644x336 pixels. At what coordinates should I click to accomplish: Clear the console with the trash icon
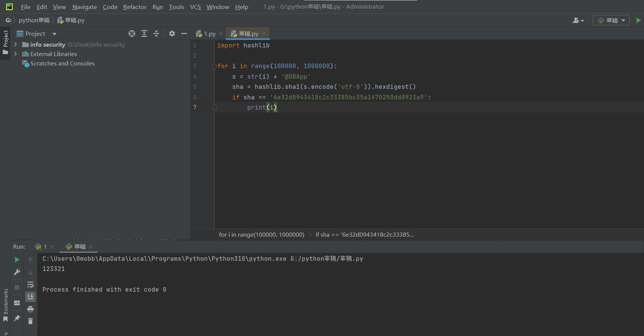point(30,321)
